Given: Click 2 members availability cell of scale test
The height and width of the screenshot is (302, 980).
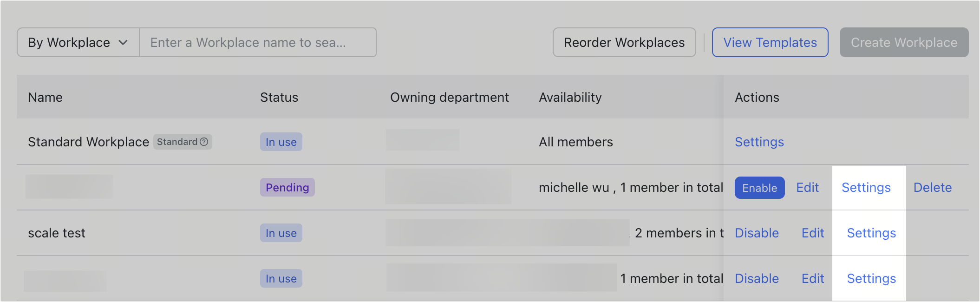Looking at the screenshot, I should tap(679, 233).
